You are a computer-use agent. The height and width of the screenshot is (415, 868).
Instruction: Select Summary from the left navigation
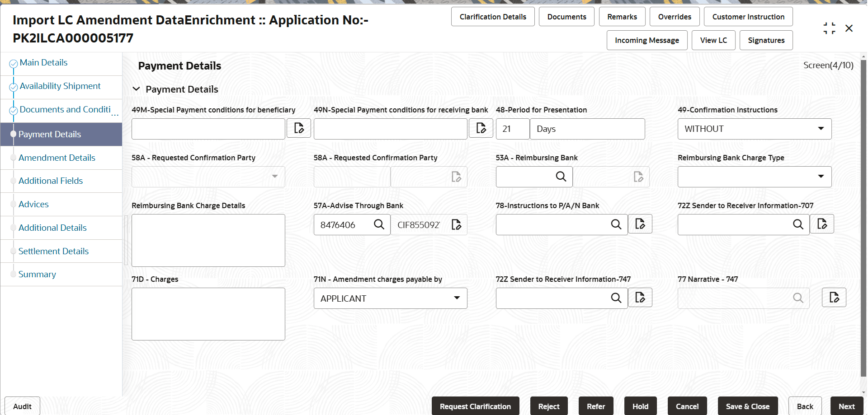click(x=37, y=274)
